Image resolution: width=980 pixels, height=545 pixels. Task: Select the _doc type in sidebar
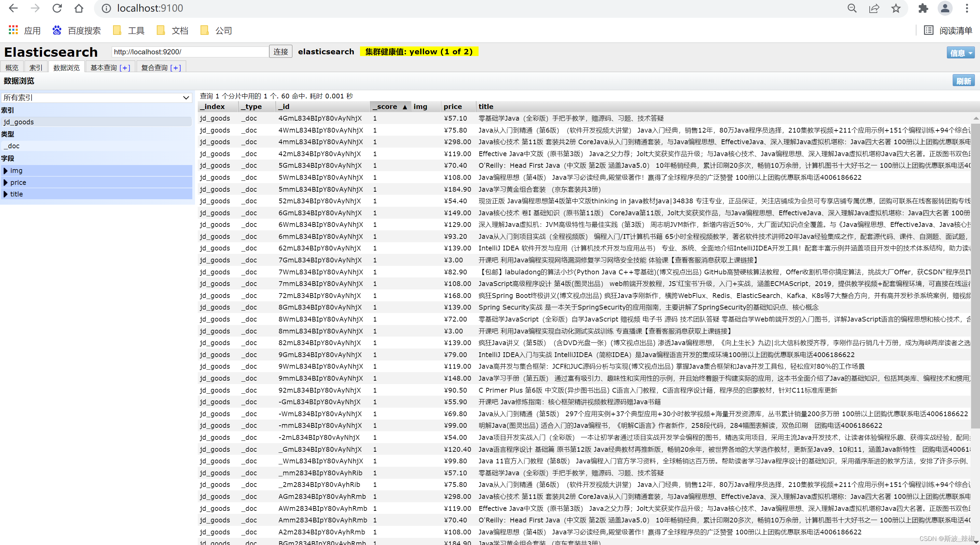coord(96,146)
